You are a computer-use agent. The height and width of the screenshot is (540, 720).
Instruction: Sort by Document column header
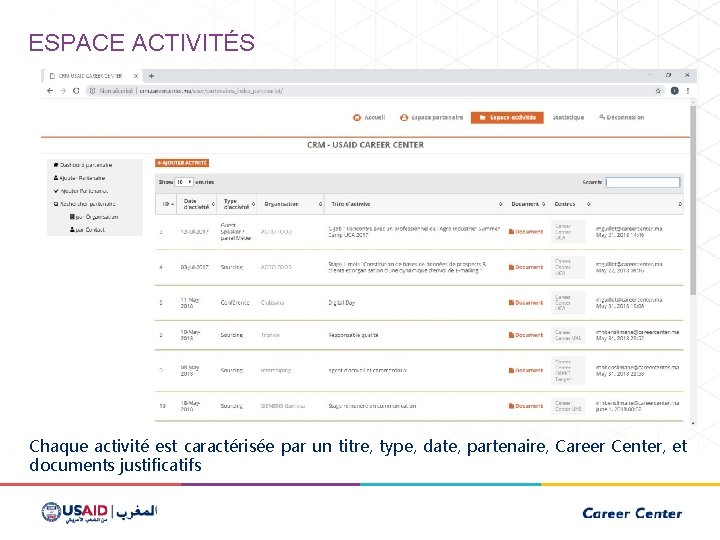[528, 204]
